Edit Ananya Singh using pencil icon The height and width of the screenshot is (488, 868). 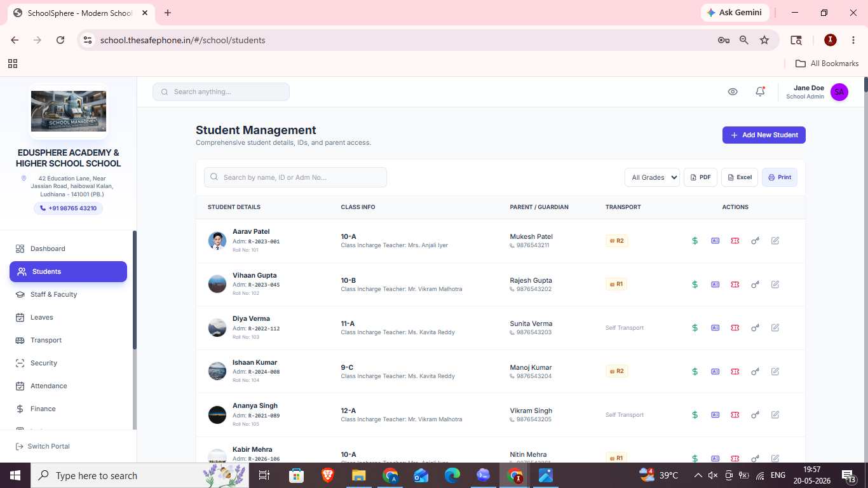click(775, 415)
